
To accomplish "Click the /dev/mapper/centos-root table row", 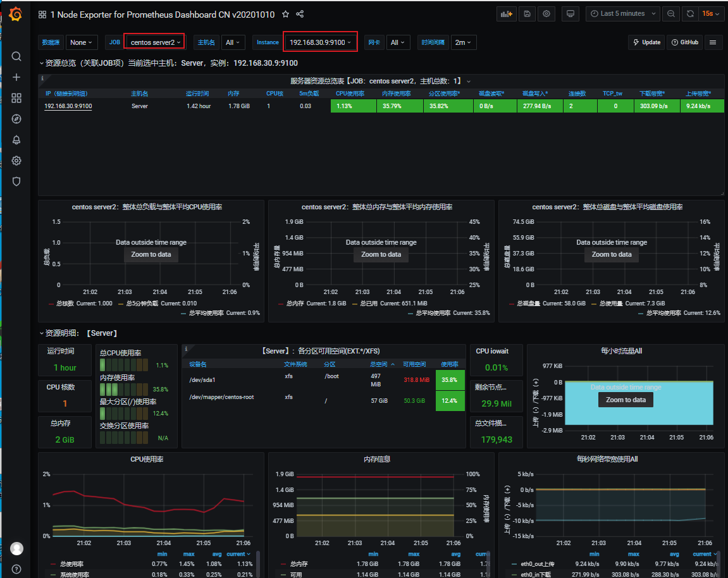I will tap(324, 400).
